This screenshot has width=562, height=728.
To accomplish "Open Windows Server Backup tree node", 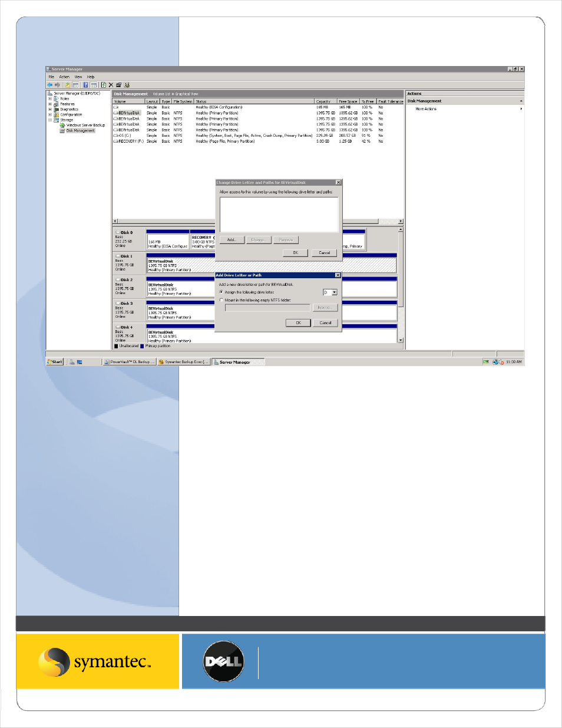I will tap(85, 126).
